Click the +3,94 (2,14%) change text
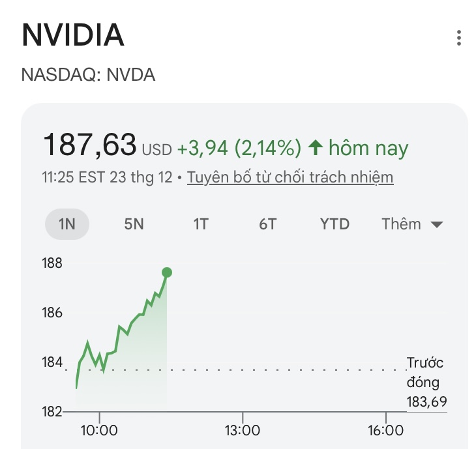Viewport: 476px width, 449px height. 239,149
